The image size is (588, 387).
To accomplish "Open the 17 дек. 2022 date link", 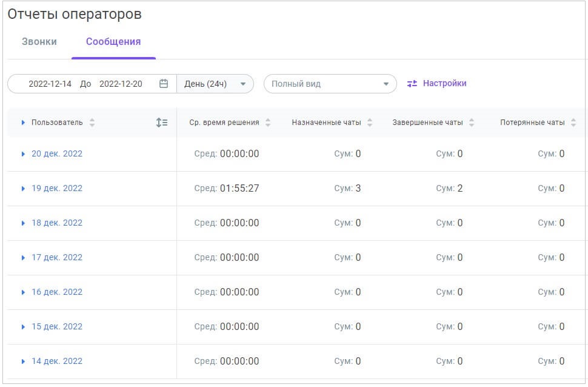I will point(57,258).
